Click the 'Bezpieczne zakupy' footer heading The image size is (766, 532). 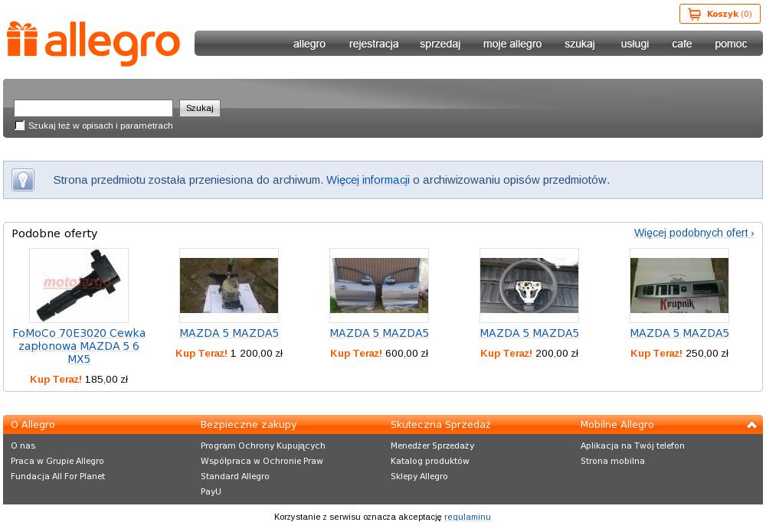click(249, 425)
